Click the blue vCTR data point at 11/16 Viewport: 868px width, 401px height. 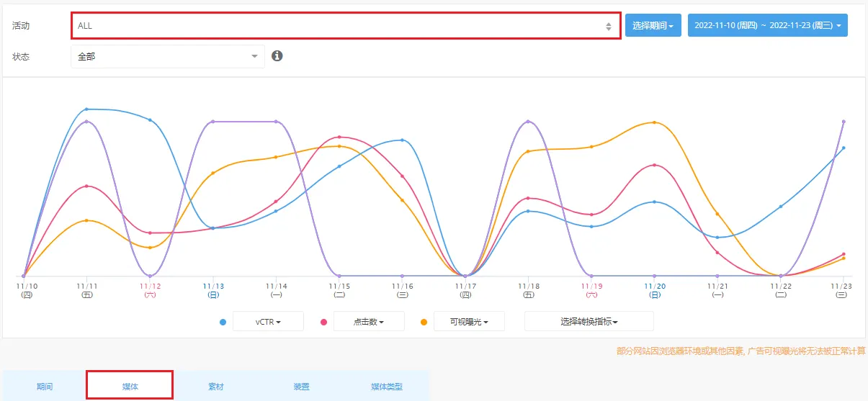(x=402, y=140)
